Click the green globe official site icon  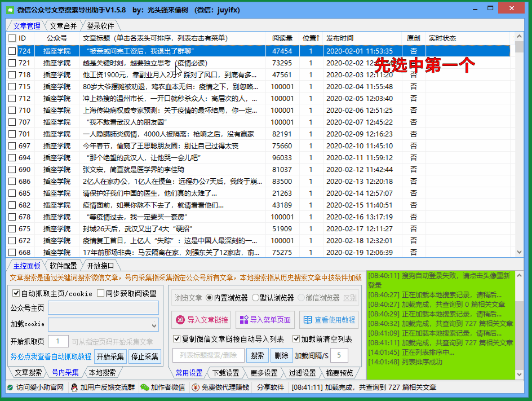tap(10, 387)
